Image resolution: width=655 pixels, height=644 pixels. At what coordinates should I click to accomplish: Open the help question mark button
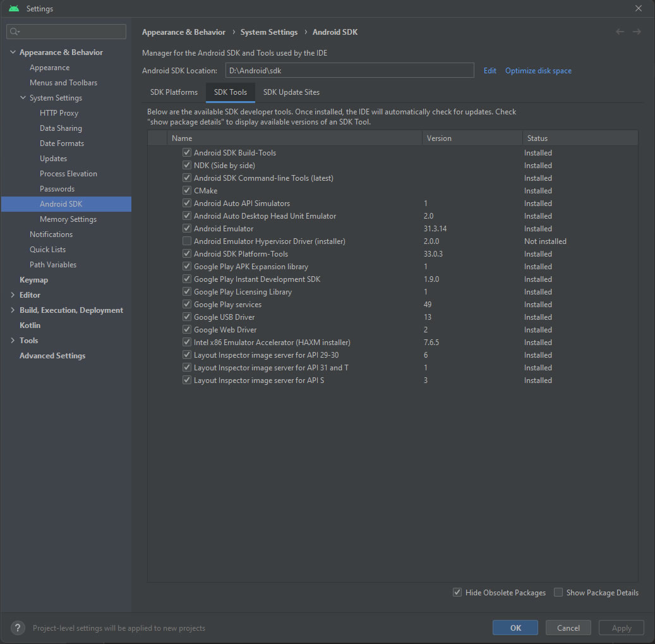[x=18, y=628]
